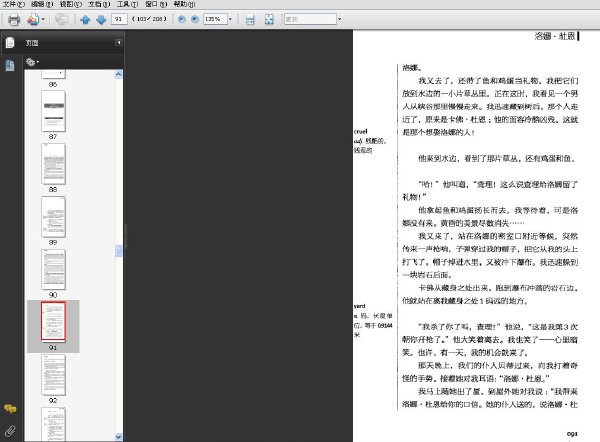Open the Attachments paperclip panel
Screen dimensions: 600x442
pos(10,431)
